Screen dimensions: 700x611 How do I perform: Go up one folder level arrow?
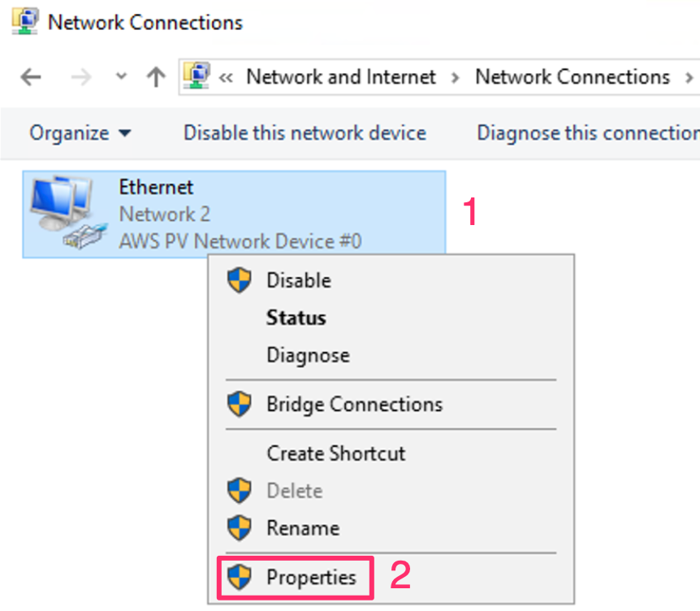coord(155,77)
